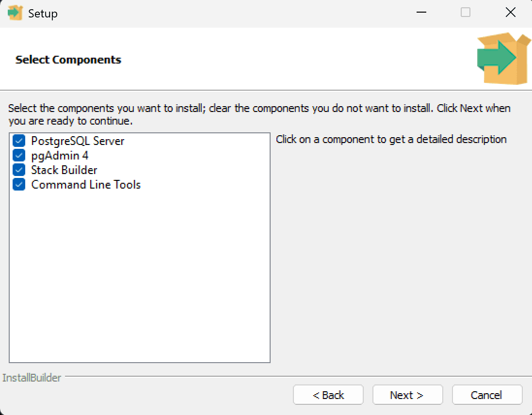The image size is (532, 415).
Task: Click the component description hint text
Action: (x=391, y=140)
